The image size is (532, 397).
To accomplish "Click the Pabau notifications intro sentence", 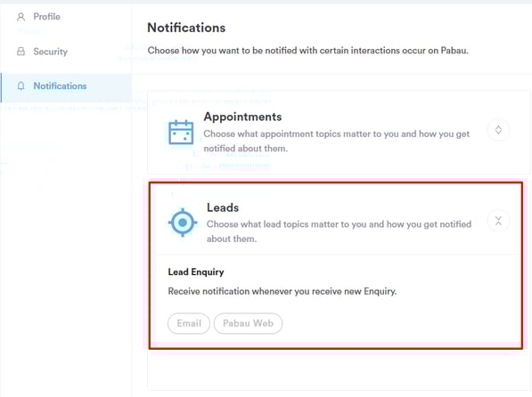I will tap(308, 51).
